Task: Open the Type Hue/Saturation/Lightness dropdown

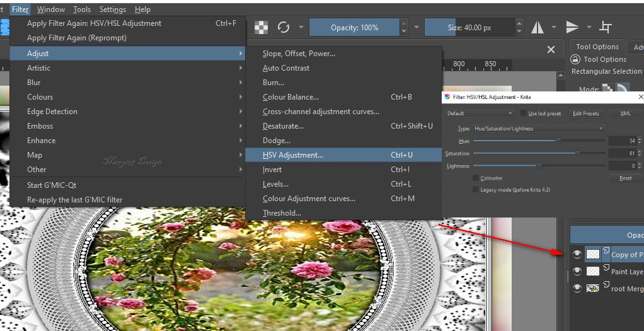Action: [539, 128]
